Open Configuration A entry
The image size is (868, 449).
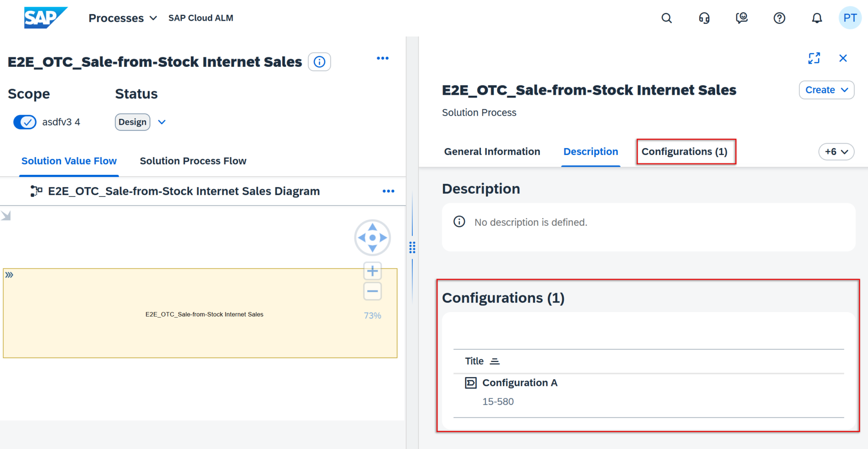pos(519,383)
